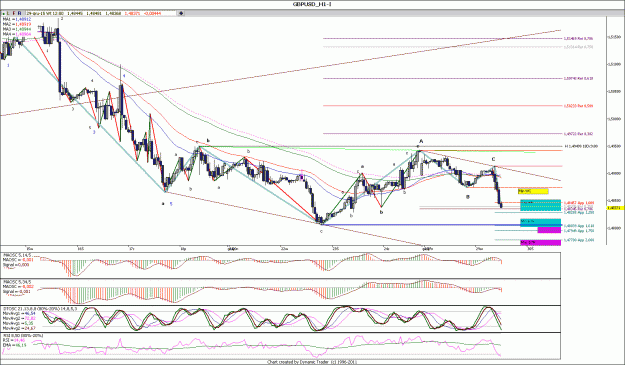Click the red F button in the chart header
625x365 pixels.
(14, 13)
